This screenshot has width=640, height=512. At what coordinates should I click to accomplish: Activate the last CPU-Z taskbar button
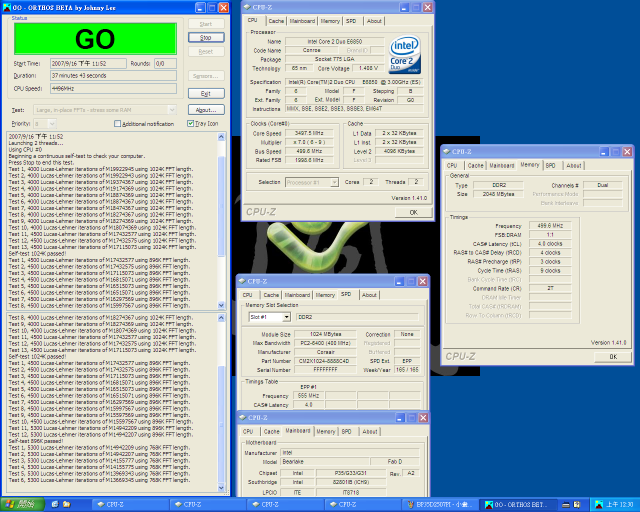coord(363,505)
